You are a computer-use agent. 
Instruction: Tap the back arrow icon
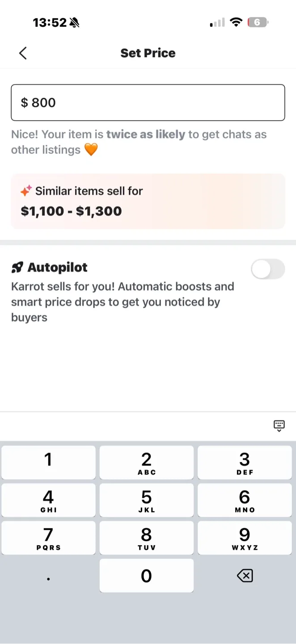point(23,53)
